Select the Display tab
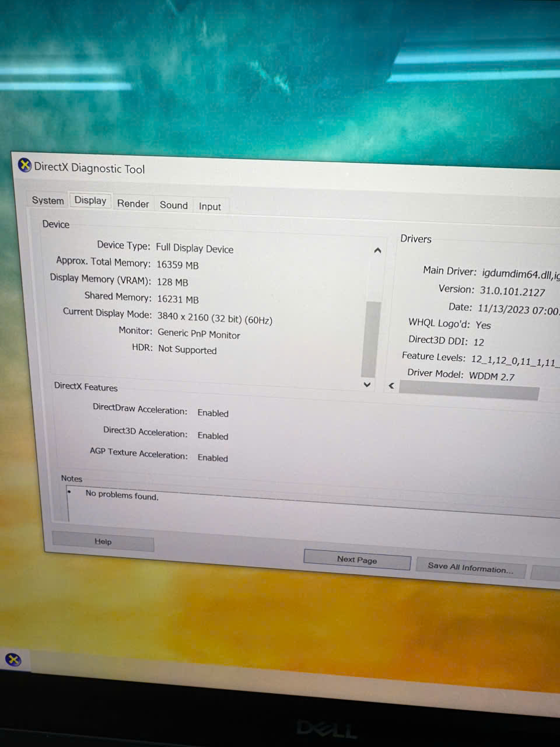 pyautogui.click(x=90, y=200)
